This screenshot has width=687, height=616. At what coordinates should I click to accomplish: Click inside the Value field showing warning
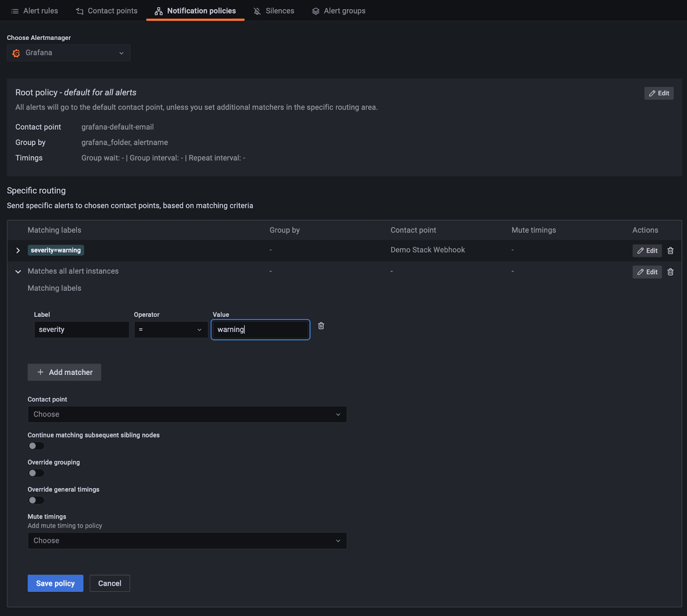click(260, 329)
